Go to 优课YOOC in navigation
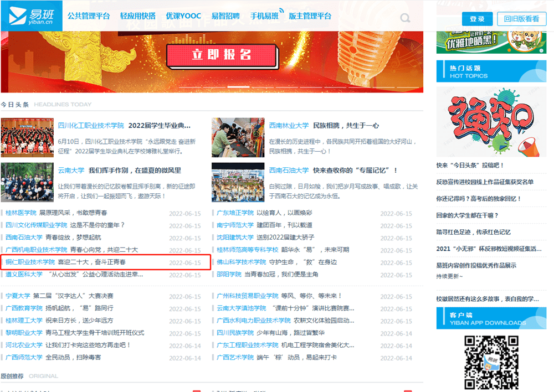Screen dimensions: 554x392 point(183,16)
